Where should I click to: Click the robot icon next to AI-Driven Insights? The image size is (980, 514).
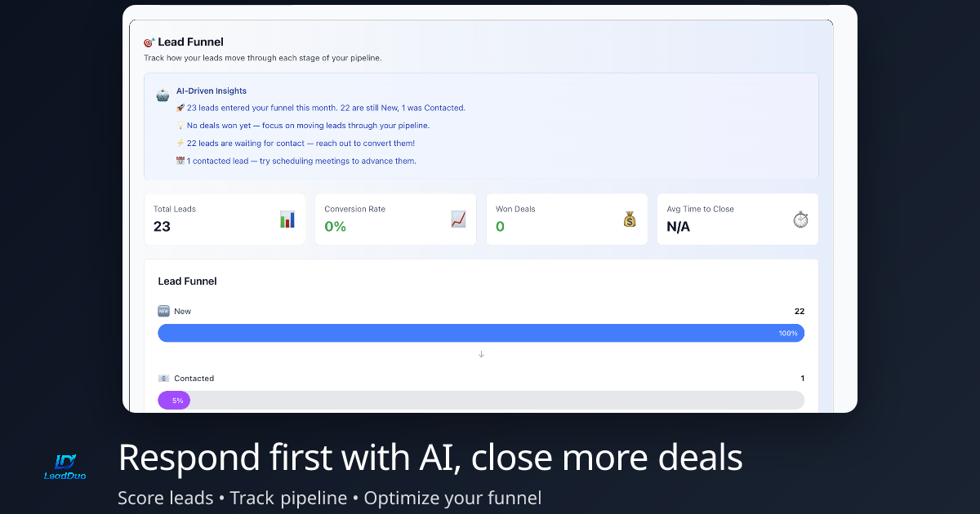pos(163,94)
